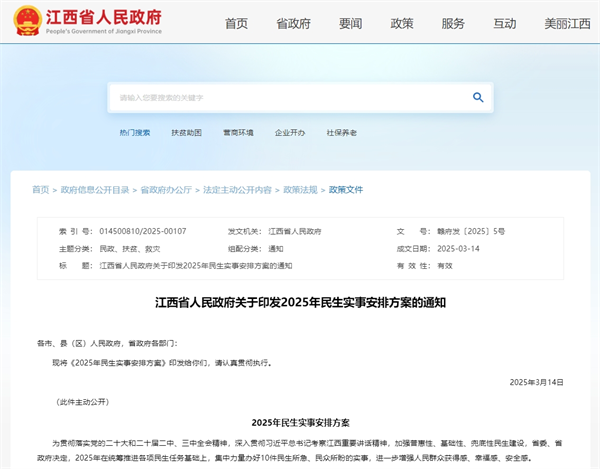Viewport: 600px width, 469px height.
Task: Click the 组配分类 value 通知
Action: (276, 249)
